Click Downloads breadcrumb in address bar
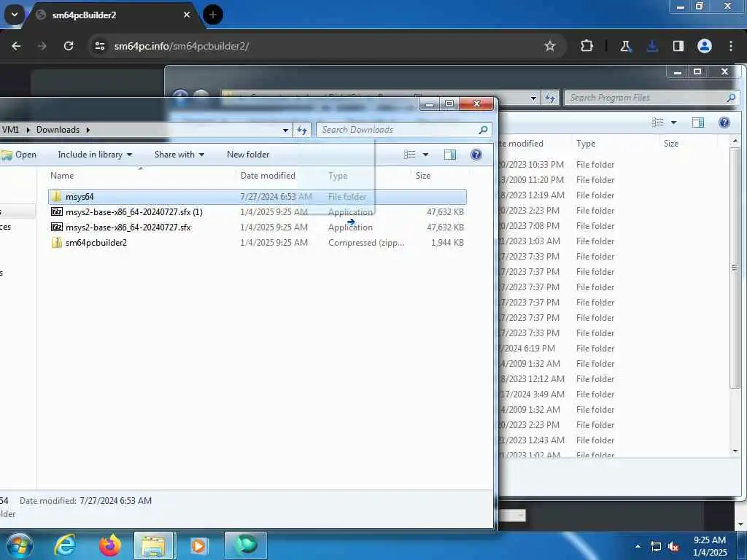Viewport: 747px width, 560px height. 58,130
